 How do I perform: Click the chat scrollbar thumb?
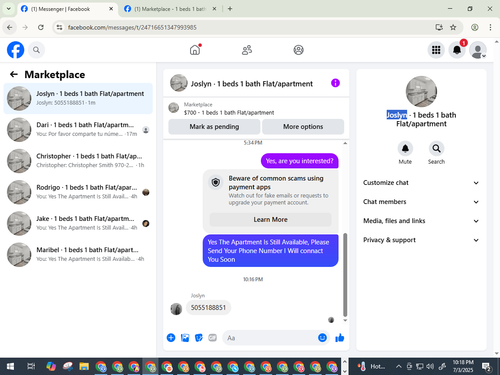pos(345,275)
